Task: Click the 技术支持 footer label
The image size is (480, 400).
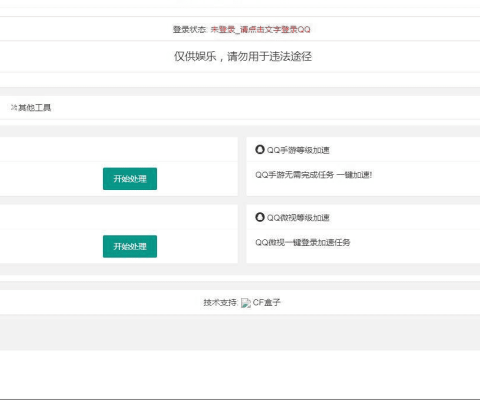Action: 220,302
